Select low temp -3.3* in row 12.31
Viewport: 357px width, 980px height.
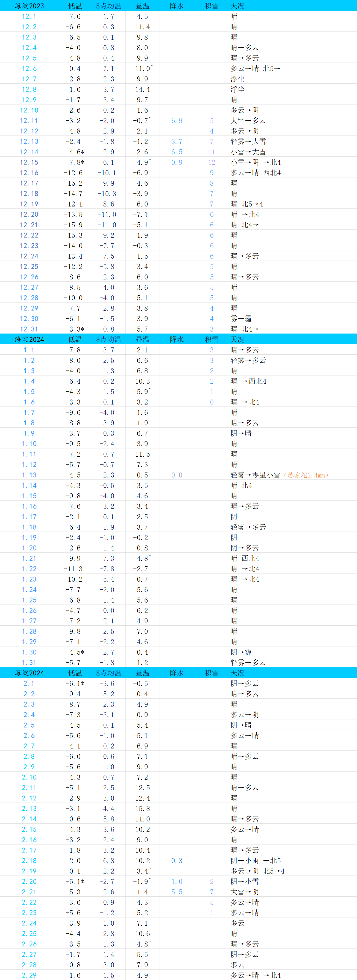[75, 329]
